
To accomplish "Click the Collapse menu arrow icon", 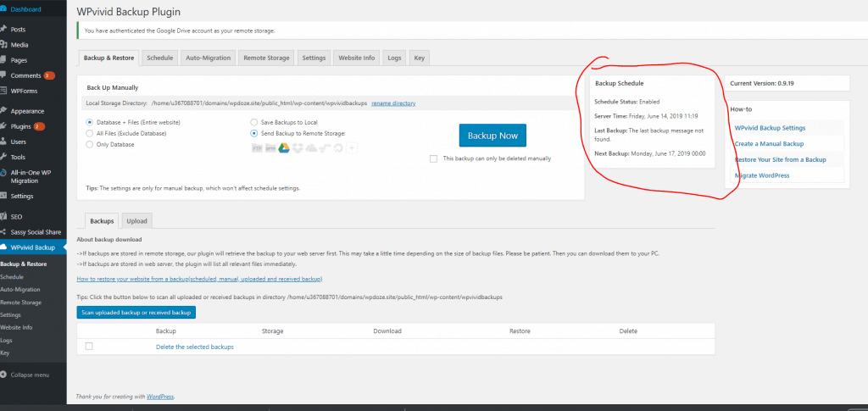I will tap(4, 375).
